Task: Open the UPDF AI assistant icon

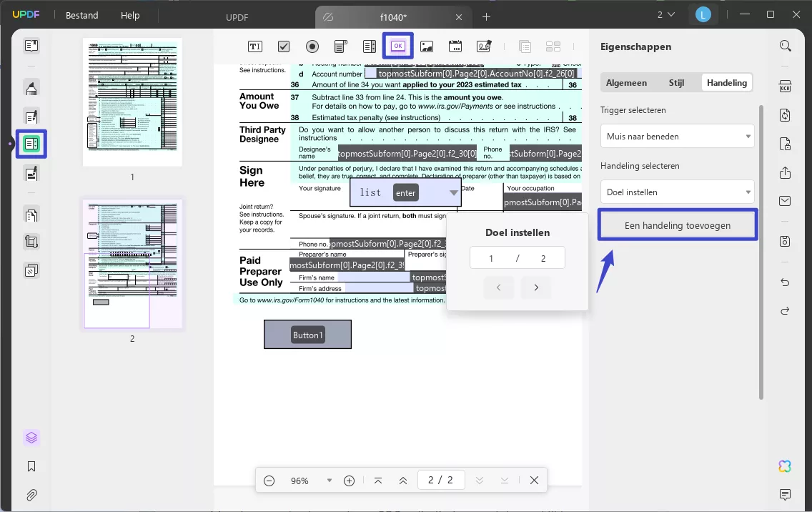Action: pyautogui.click(x=785, y=466)
